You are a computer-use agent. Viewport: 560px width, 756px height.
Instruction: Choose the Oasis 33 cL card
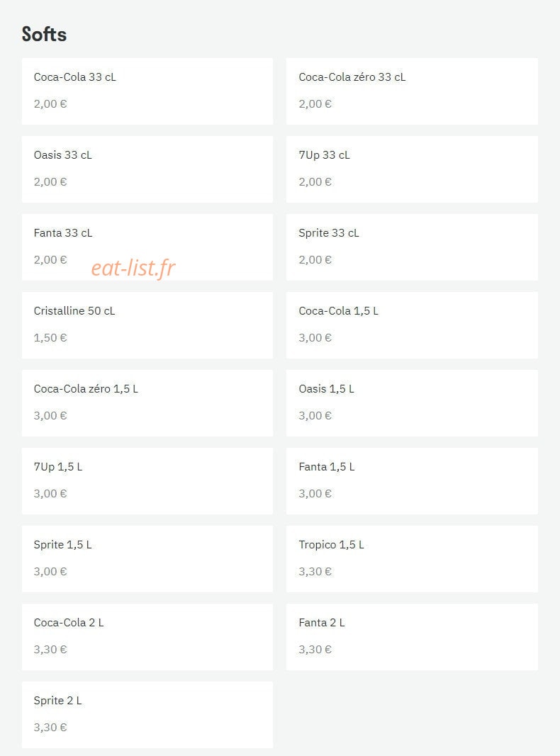(x=147, y=169)
